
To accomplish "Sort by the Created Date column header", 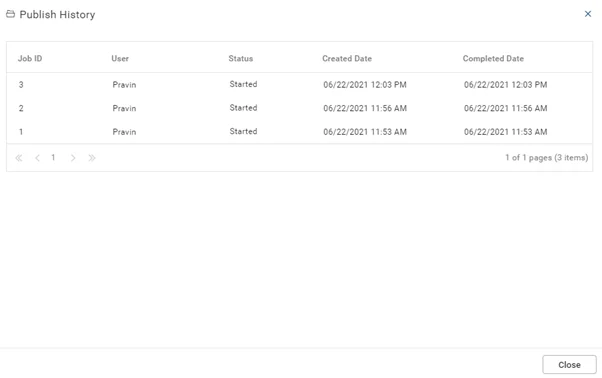I will [347, 59].
